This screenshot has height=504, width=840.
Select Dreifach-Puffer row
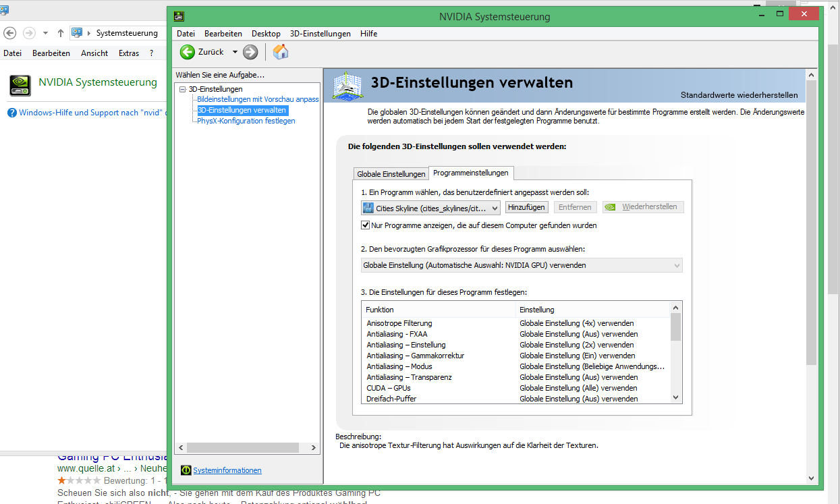coord(515,399)
